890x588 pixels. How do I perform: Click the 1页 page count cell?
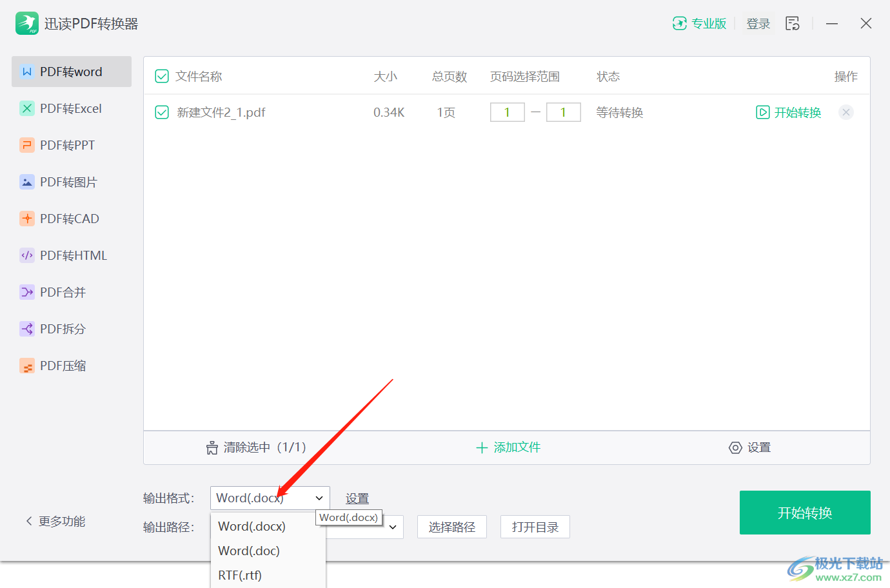point(446,113)
